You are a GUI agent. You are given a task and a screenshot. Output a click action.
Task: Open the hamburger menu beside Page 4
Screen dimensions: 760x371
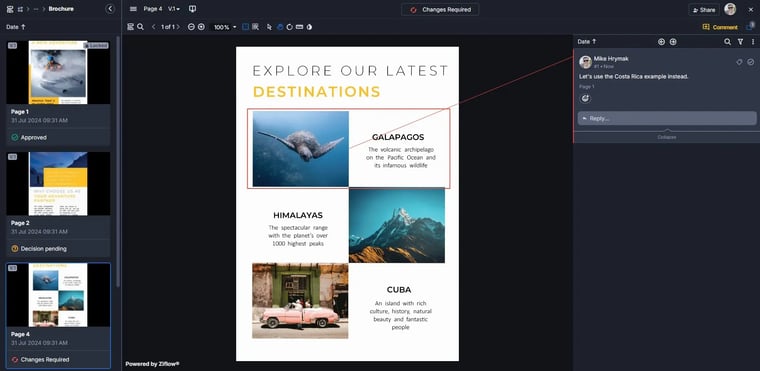[133, 9]
